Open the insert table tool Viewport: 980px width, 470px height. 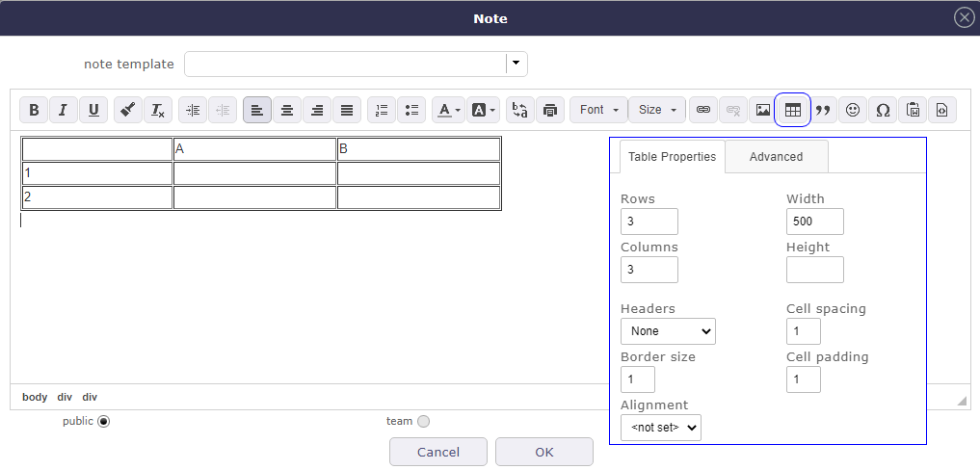[792, 110]
